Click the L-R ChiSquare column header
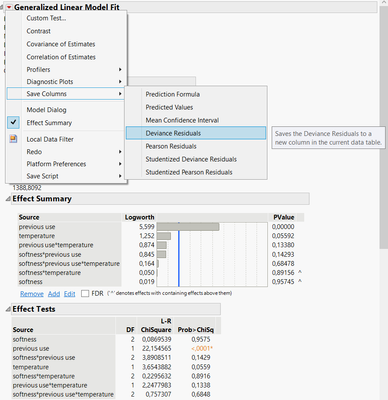 (156, 325)
